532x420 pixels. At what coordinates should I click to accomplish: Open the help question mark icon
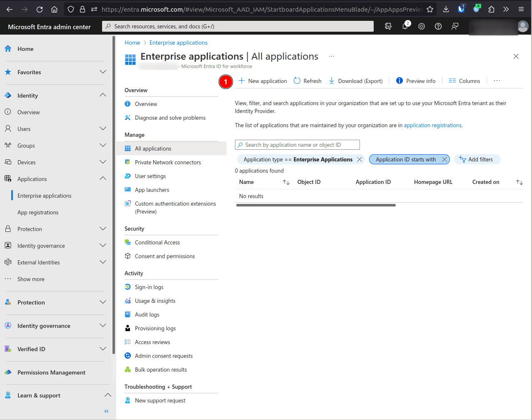438,26
